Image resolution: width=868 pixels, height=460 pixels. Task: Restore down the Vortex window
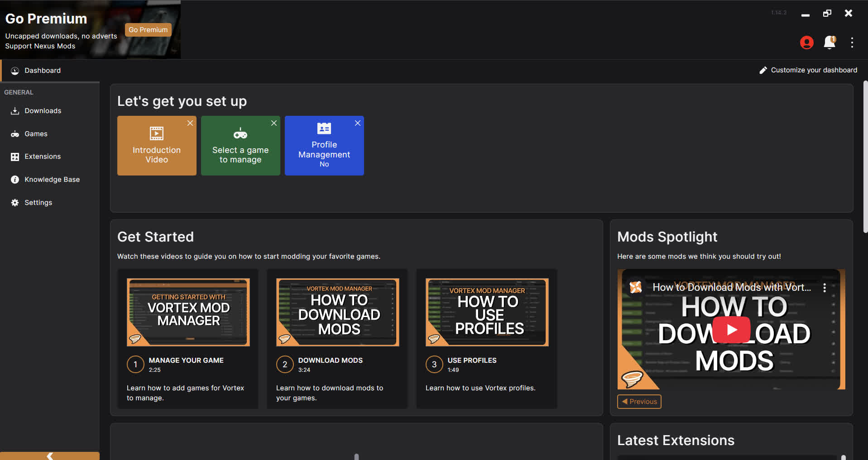[x=827, y=13]
